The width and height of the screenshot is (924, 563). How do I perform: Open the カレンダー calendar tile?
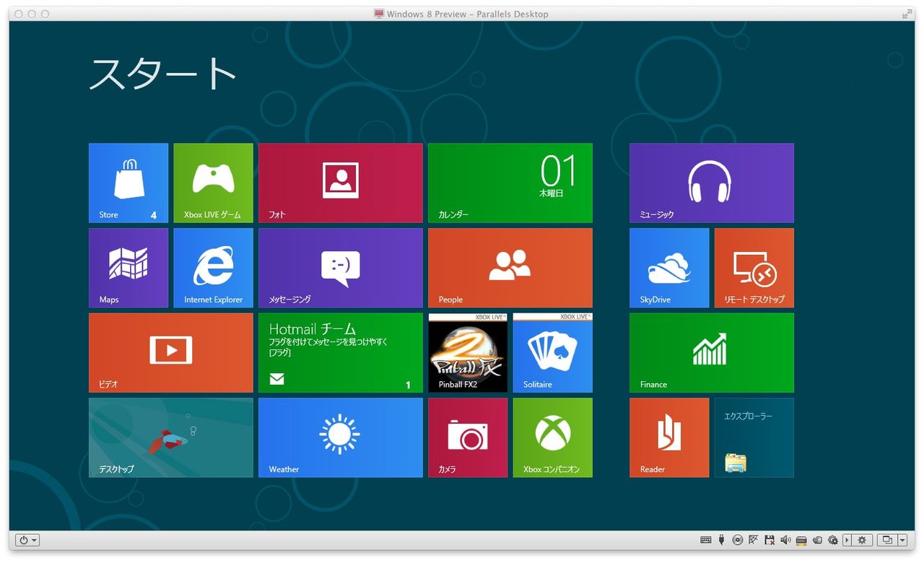point(510,183)
